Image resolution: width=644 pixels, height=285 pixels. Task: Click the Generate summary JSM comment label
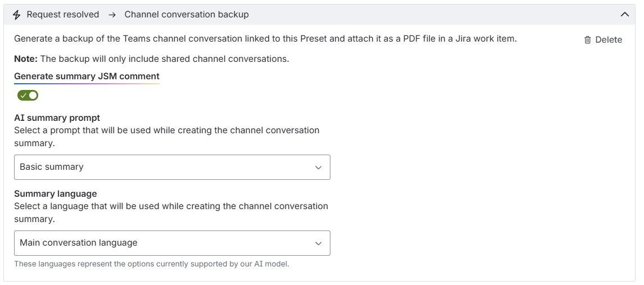pos(87,76)
